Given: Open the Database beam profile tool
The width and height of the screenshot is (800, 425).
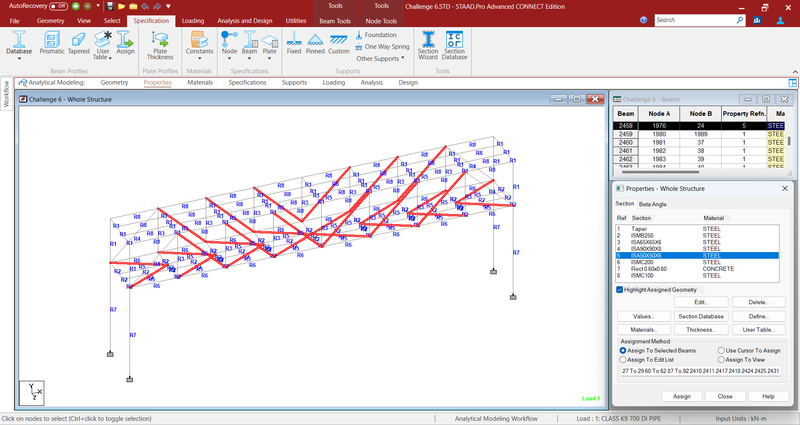Looking at the screenshot, I should coord(19,43).
